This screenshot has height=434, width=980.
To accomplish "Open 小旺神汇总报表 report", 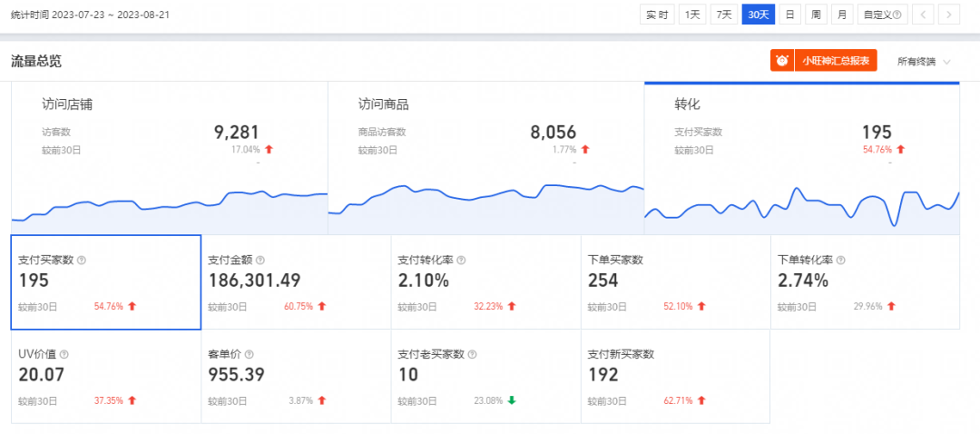I will [x=835, y=61].
